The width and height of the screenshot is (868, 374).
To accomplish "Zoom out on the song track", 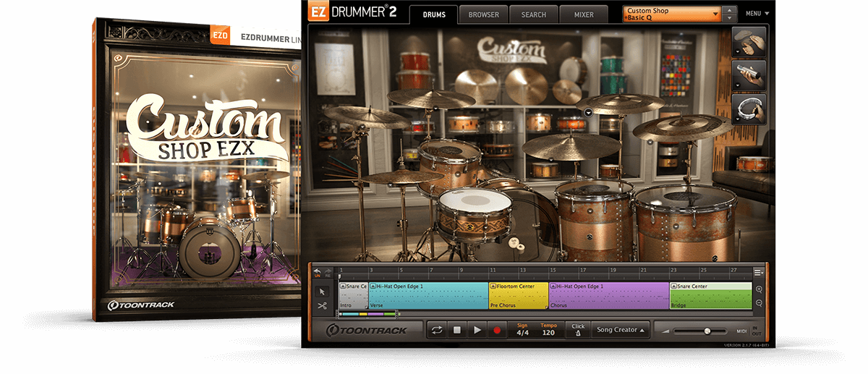I will pos(759,303).
